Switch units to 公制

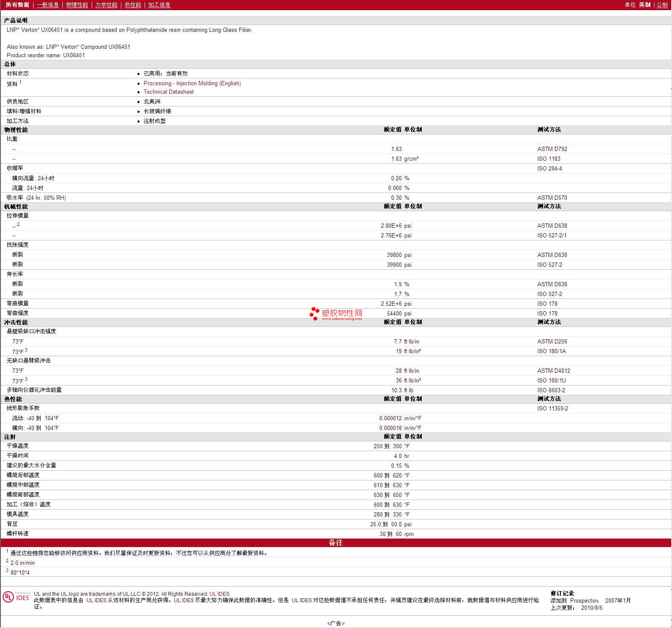(662, 5)
